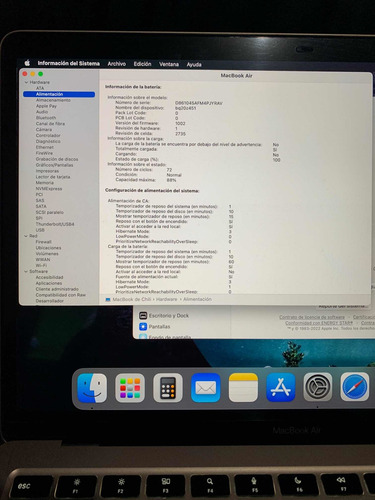Select Audio in the sidebar
The height and width of the screenshot is (500, 375).
pos(42,112)
